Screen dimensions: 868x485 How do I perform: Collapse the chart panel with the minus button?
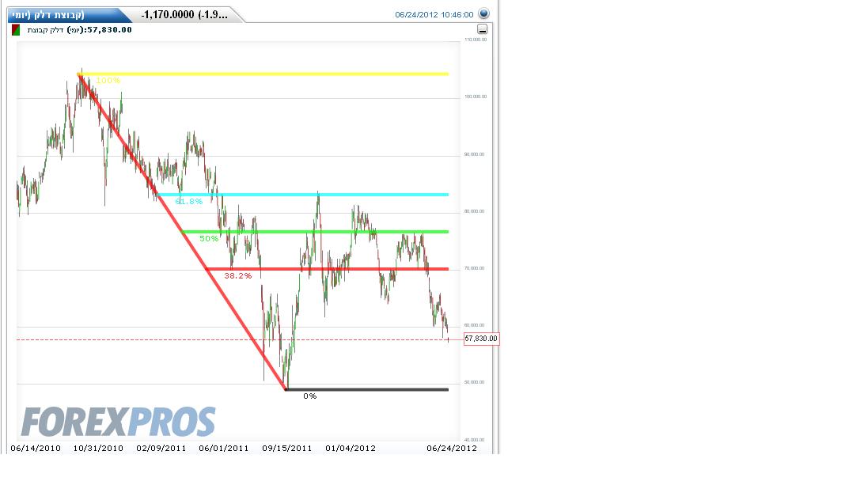tap(481, 29)
